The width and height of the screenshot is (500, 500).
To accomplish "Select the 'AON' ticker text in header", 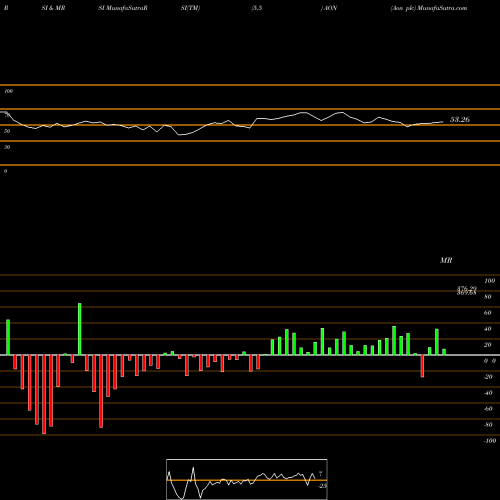I will coord(330,8).
